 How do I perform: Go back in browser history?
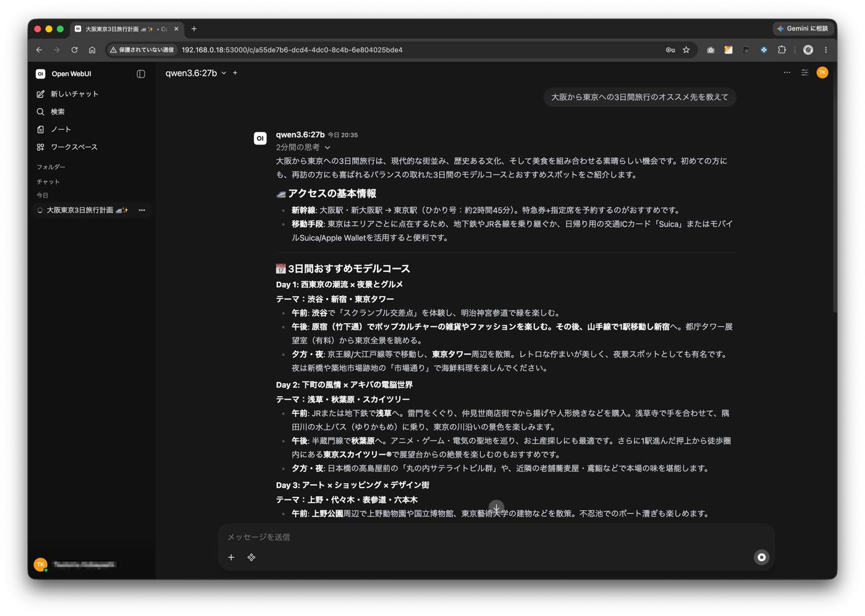(x=39, y=50)
